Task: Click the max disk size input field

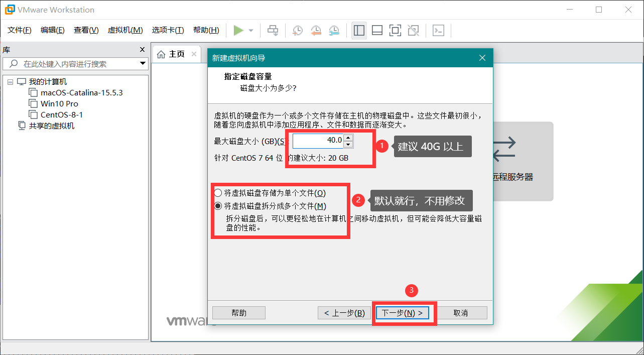Action: 318,141
